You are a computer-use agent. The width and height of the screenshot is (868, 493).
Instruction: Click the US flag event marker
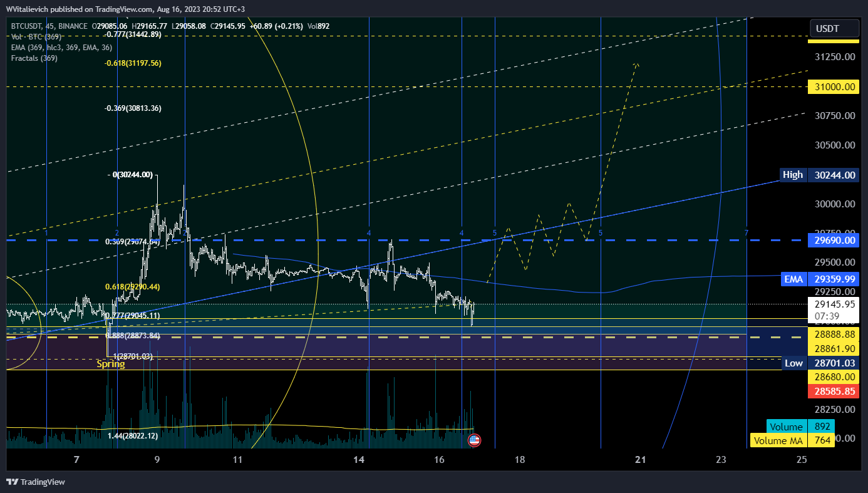pyautogui.click(x=474, y=440)
